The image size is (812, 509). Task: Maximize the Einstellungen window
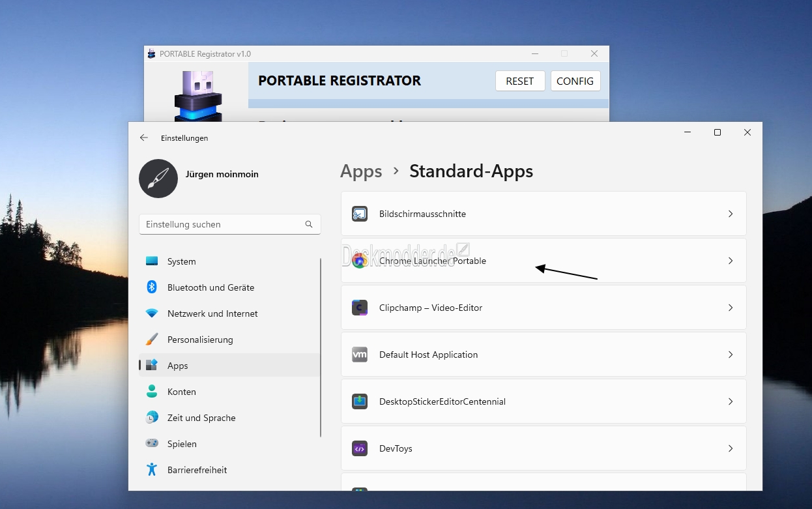(x=718, y=132)
